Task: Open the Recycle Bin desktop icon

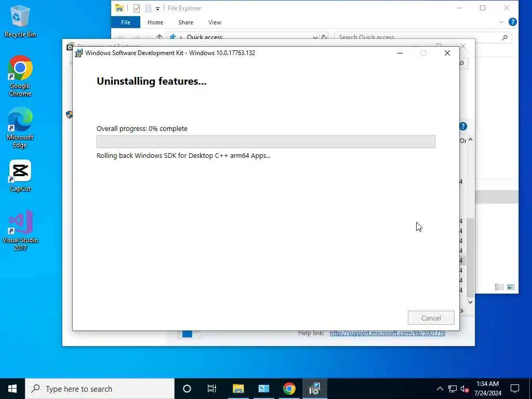Action: (x=20, y=21)
